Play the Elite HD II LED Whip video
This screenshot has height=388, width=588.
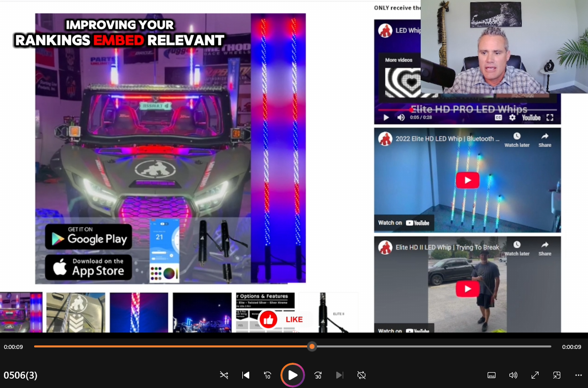pos(467,289)
